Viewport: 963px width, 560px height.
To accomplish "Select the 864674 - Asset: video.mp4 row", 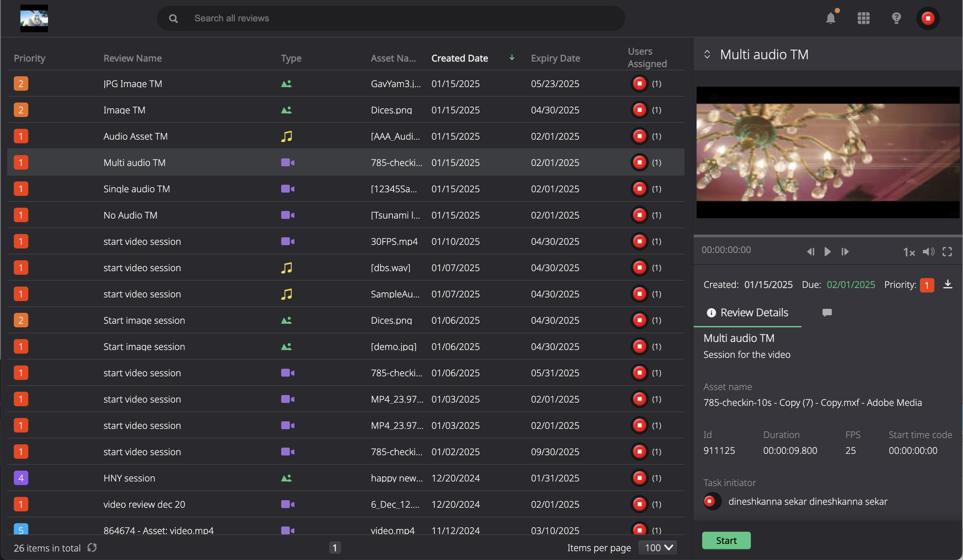I will pos(345,526).
